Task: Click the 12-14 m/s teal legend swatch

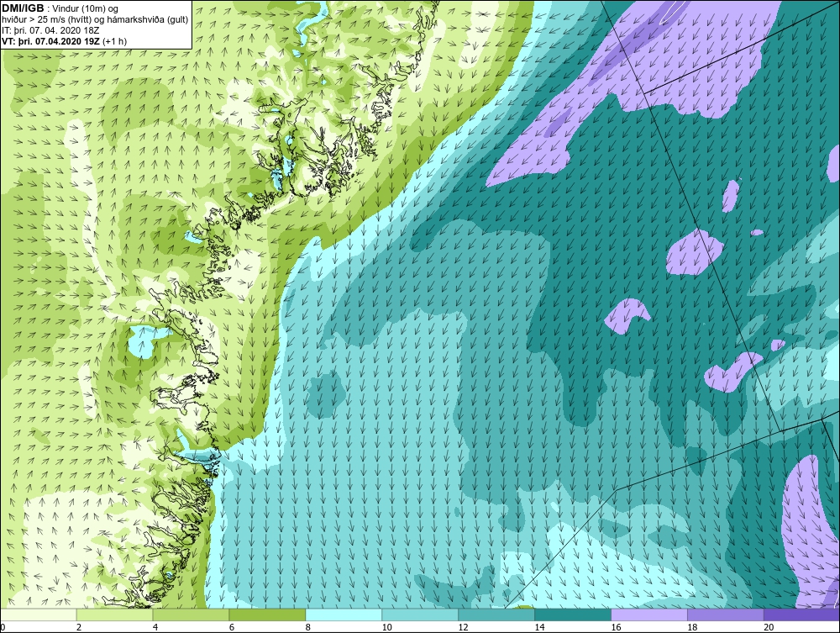Action: pyautogui.click(x=496, y=615)
